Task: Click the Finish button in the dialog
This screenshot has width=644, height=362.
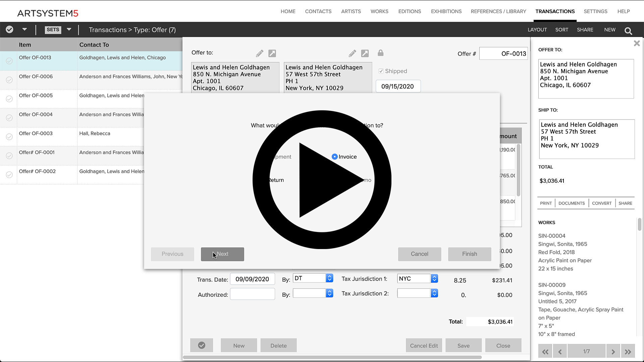Action: [x=469, y=254]
